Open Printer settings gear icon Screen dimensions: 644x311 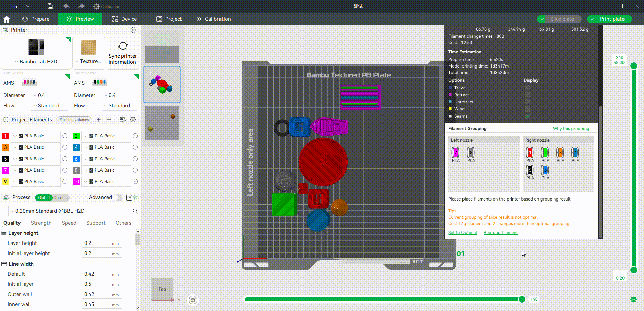click(x=133, y=30)
